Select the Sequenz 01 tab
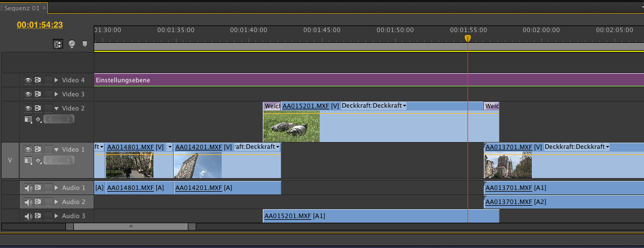The width and height of the screenshot is (644, 248). (x=21, y=8)
